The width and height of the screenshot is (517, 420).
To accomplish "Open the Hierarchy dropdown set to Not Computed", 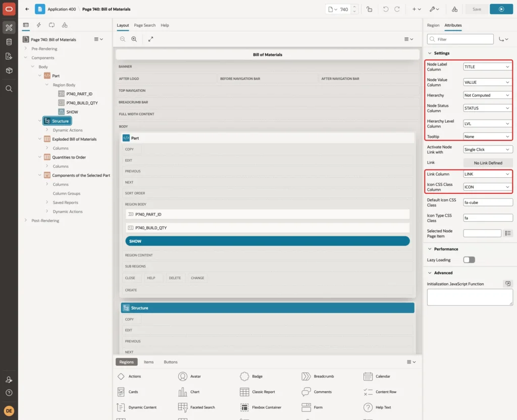I will (x=487, y=95).
